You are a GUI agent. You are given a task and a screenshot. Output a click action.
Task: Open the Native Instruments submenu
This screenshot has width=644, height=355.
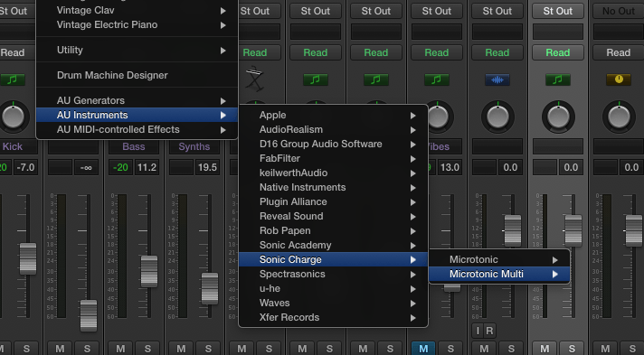point(333,187)
